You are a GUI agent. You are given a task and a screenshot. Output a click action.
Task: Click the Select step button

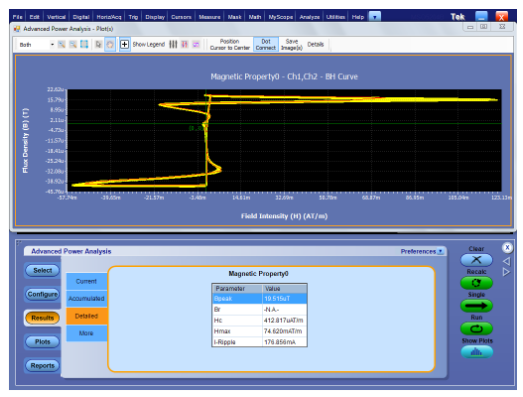(42, 270)
